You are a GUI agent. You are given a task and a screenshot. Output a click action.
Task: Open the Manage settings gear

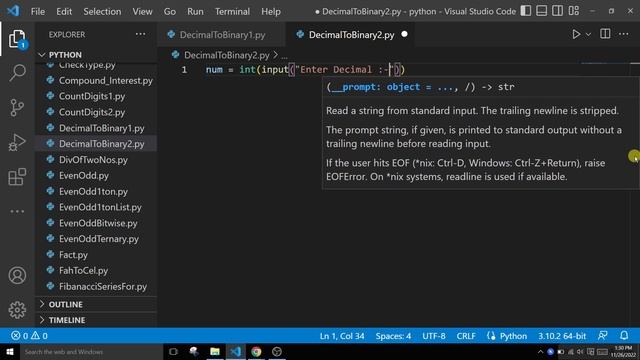[x=17, y=310]
